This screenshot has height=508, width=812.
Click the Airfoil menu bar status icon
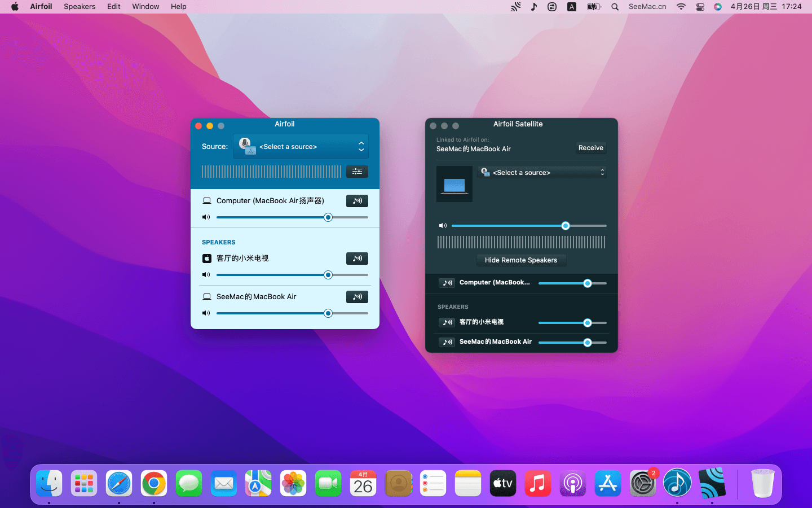(516, 7)
